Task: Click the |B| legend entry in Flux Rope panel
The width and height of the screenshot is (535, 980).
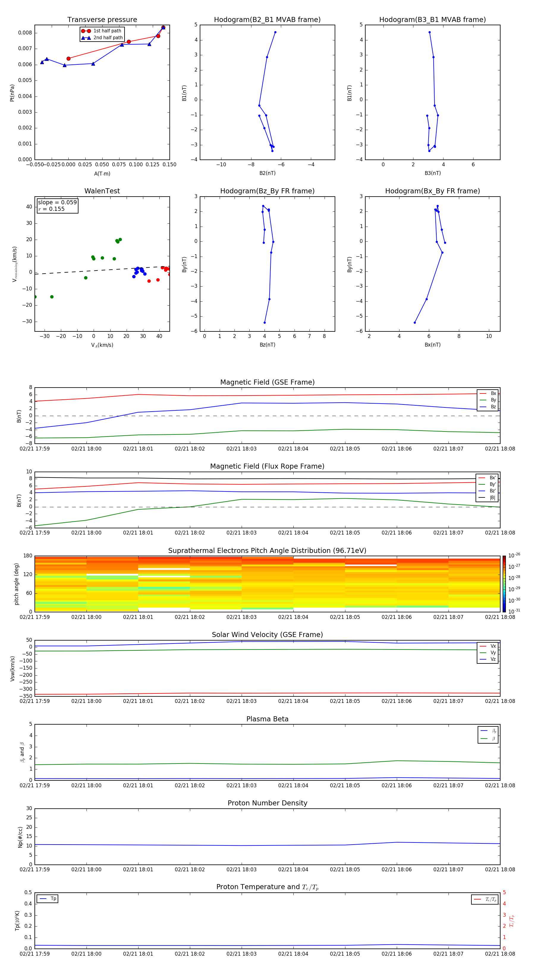Action: pos(487,498)
